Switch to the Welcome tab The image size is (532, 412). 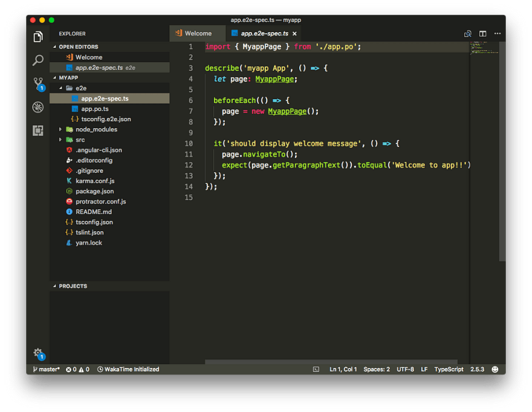[198, 33]
